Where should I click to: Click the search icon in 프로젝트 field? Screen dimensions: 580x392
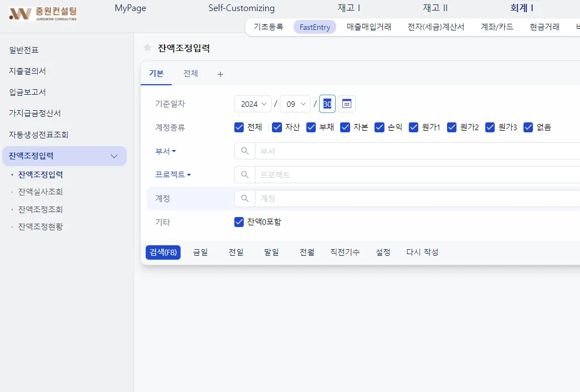244,174
